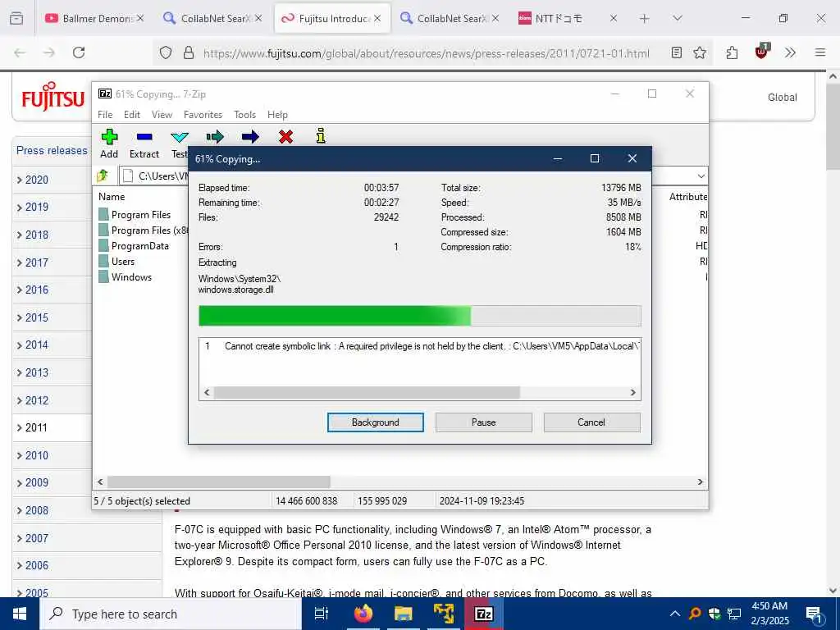Click the Delete red X icon in 7-Zip
The image size is (840, 630).
285,137
